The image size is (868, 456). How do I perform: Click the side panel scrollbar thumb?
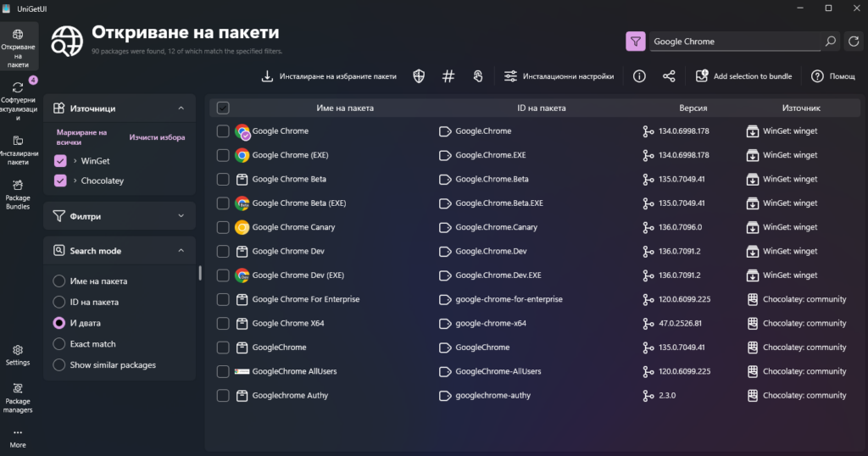(x=200, y=273)
